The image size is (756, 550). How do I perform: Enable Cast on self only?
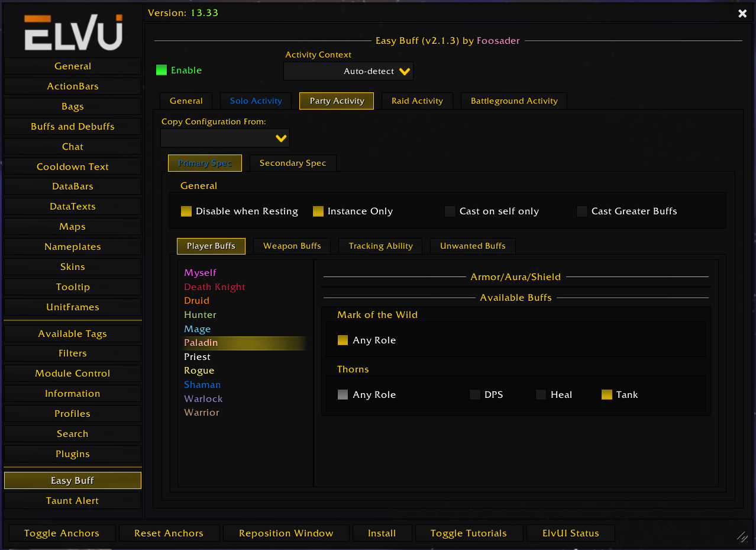pyautogui.click(x=450, y=211)
